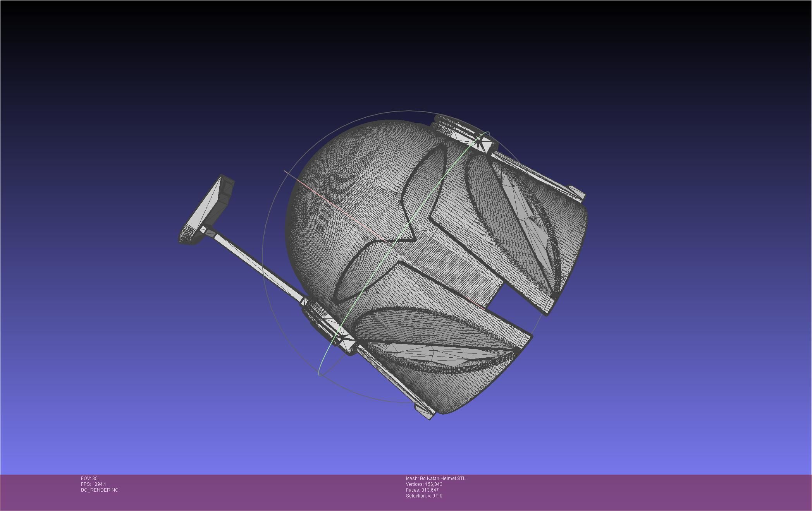Click the BO_RENDERING status text
Image resolution: width=812 pixels, height=511 pixels.
pos(100,490)
